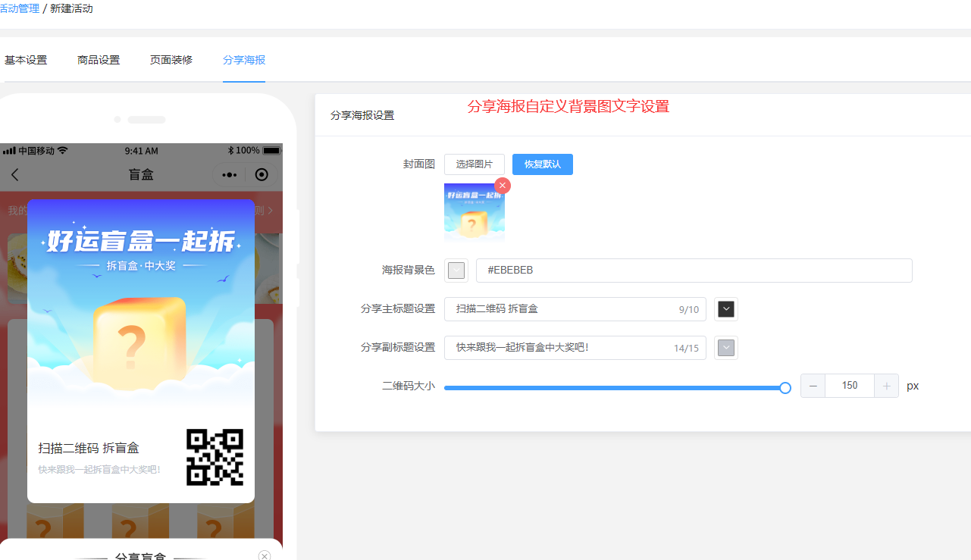Remove the cover image with red X

point(503,186)
